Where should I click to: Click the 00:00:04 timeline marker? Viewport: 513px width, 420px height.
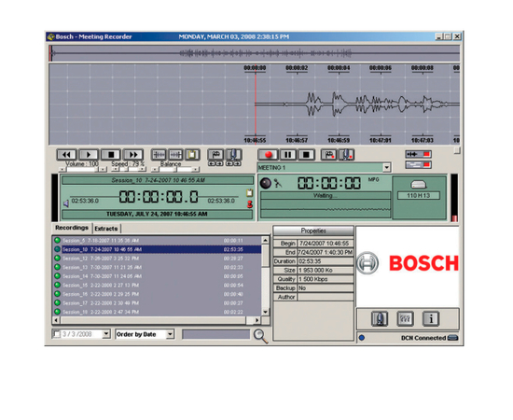click(x=339, y=68)
